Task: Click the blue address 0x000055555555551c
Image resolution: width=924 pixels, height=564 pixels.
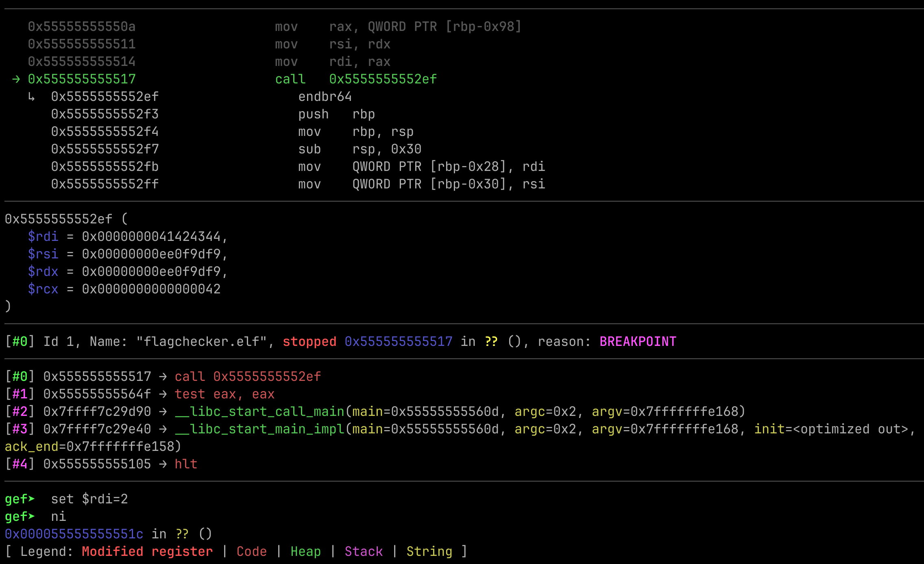Action: [x=74, y=534]
